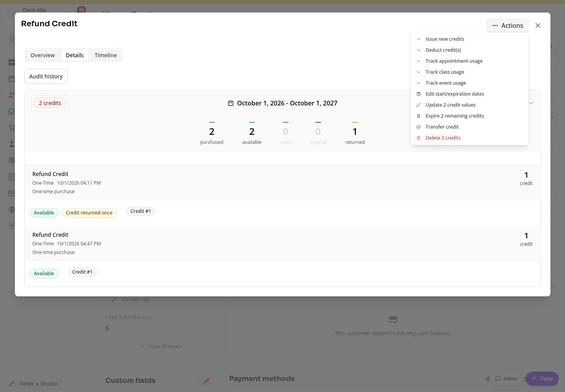Open the Zippy assistant button
565x392 pixels.
pyautogui.click(x=542, y=379)
